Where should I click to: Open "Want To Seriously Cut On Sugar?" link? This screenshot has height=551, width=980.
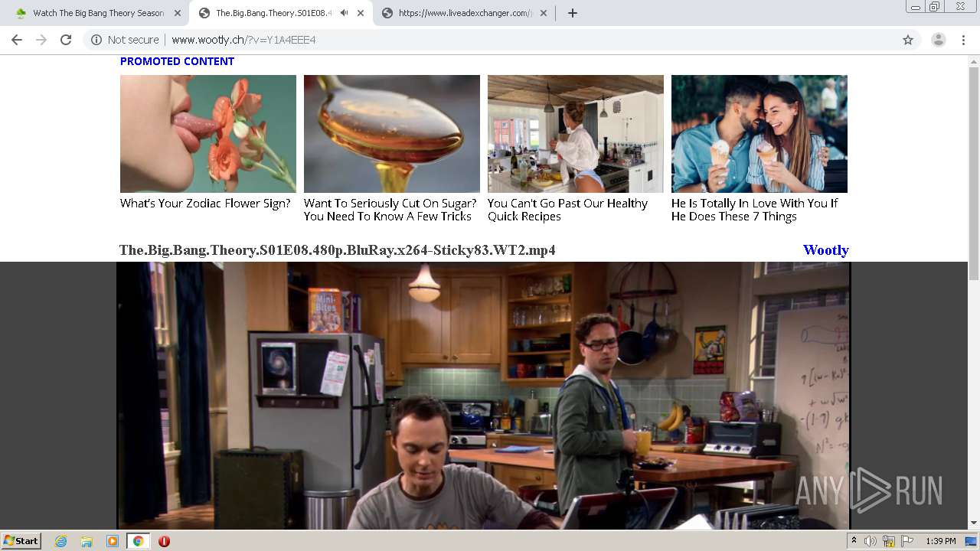coord(390,210)
